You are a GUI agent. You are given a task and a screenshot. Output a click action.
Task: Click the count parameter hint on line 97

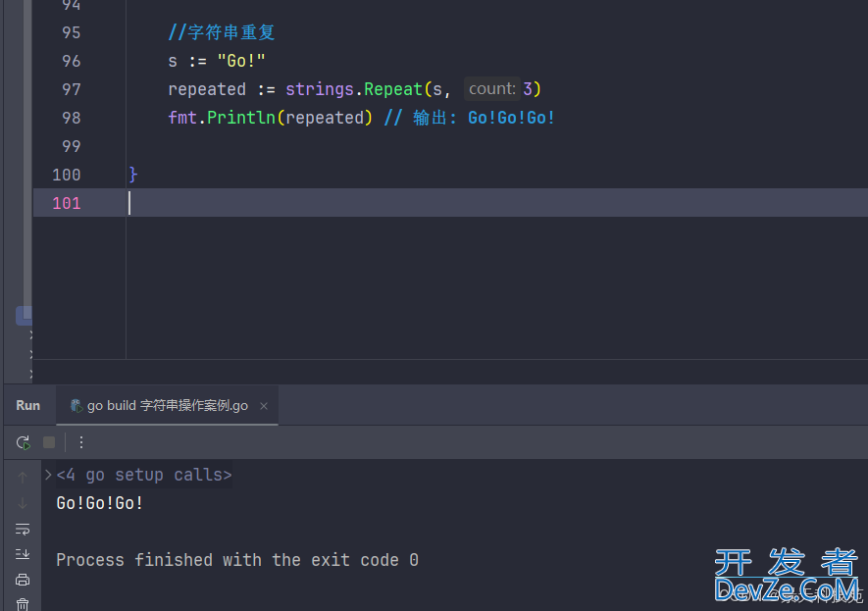(492, 88)
